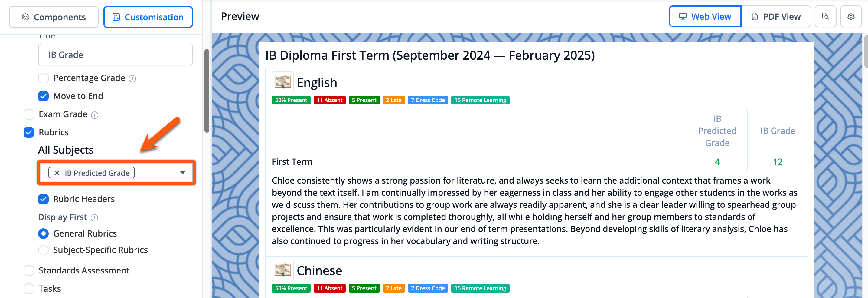
Task: Click the customisation panel scrollbar
Action: click(x=207, y=91)
